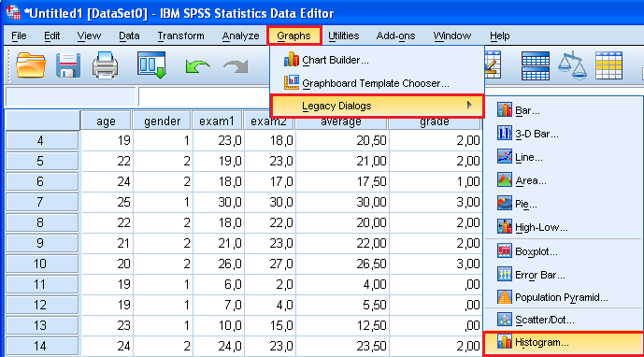Screen dimensions: 644x357
Task: Select the age column header
Action: point(106,121)
